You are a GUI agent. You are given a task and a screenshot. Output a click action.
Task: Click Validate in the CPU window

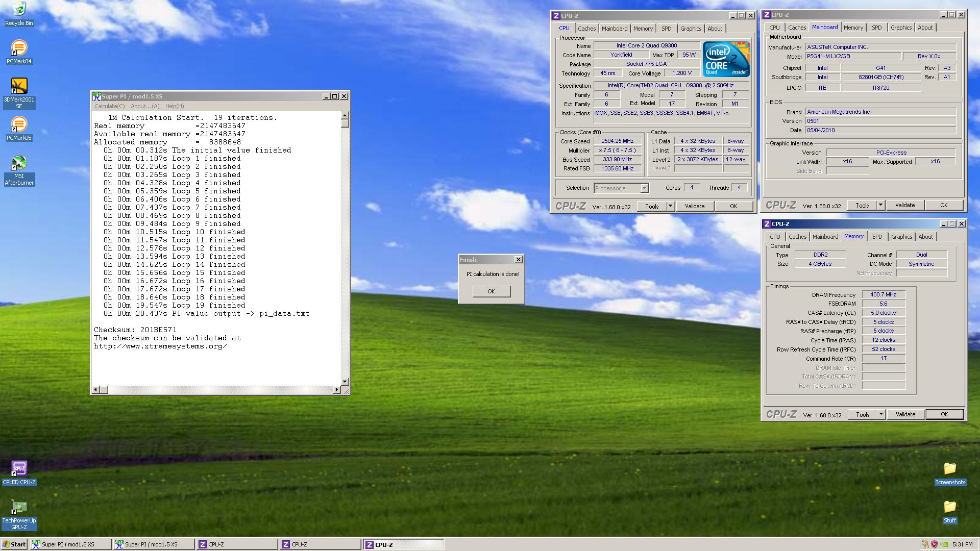(x=695, y=206)
